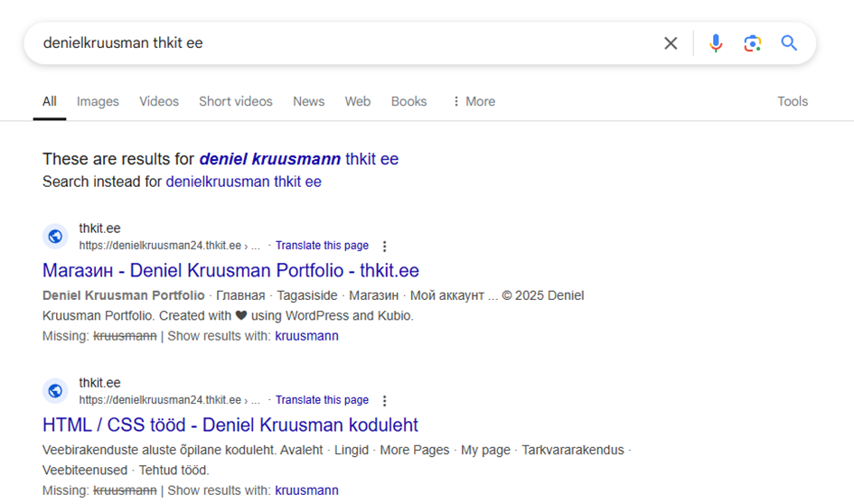This screenshot has width=854, height=504.
Task: Select the News tab
Action: click(x=308, y=102)
